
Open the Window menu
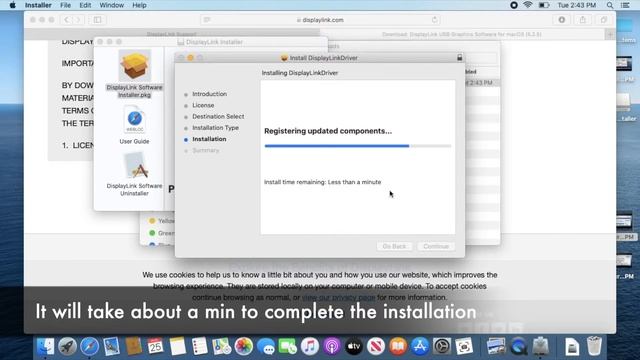[x=111, y=5]
